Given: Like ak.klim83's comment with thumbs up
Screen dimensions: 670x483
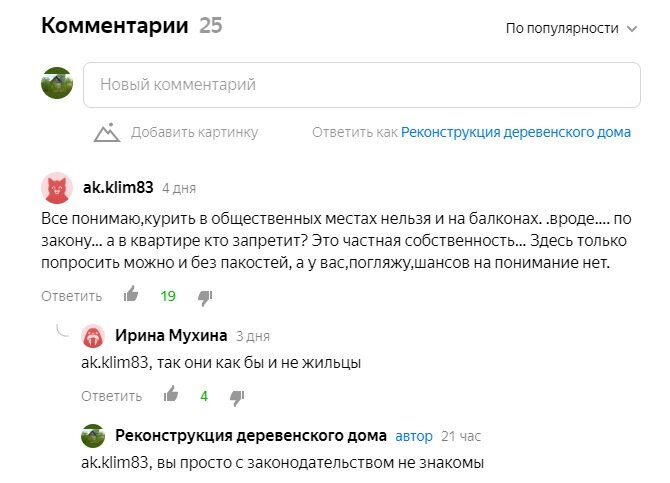Looking at the screenshot, I should click(x=131, y=294).
